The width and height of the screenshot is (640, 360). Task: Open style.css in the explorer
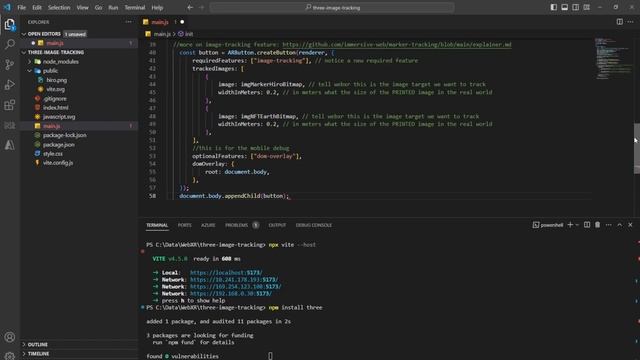pyautogui.click(x=53, y=153)
